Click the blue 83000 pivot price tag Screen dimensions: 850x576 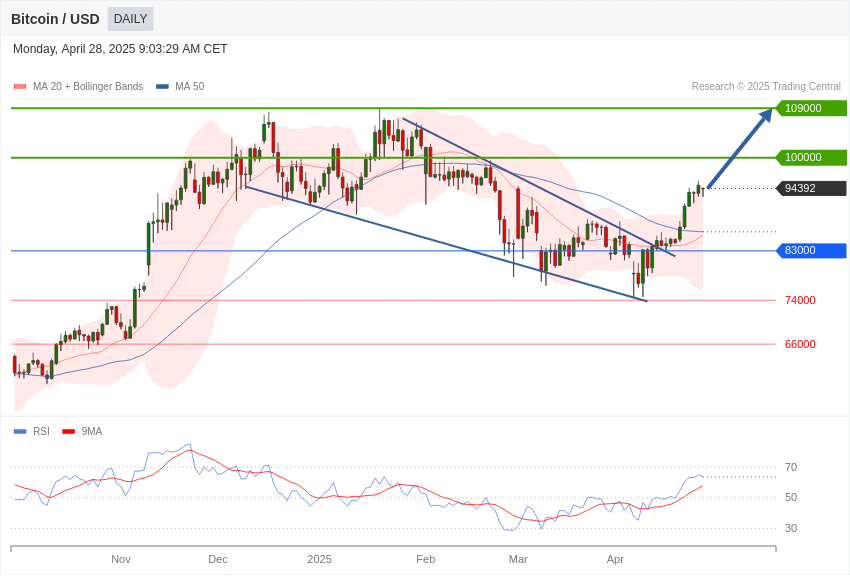[x=811, y=250]
